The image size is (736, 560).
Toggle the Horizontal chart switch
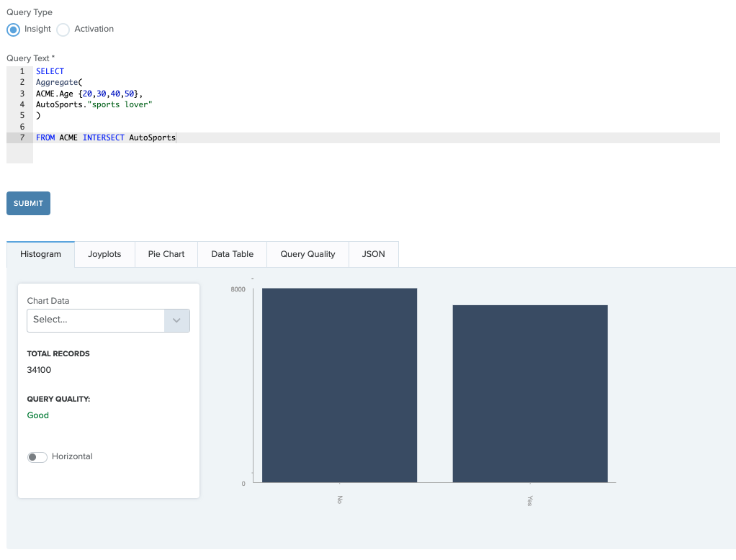[x=37, y=457]
